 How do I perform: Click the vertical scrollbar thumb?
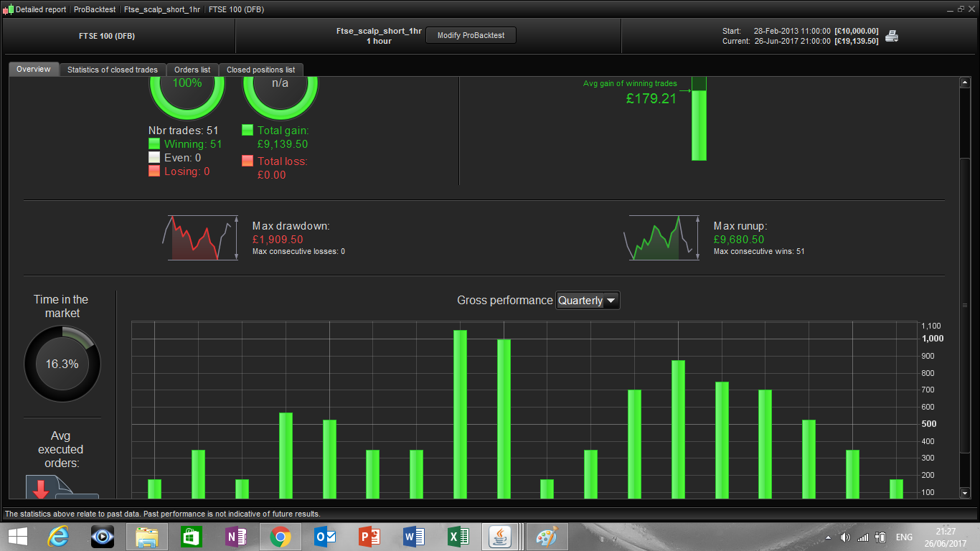point(965,305)
